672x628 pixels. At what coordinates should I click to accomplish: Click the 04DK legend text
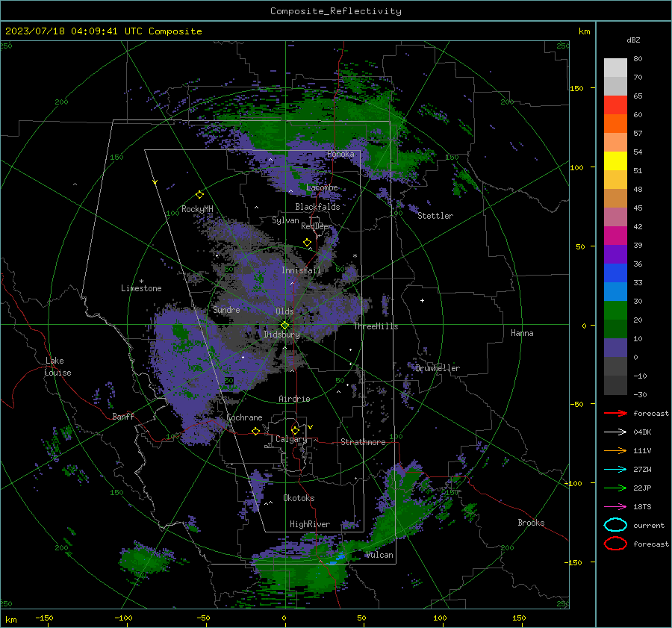click(x=642, y=432)
